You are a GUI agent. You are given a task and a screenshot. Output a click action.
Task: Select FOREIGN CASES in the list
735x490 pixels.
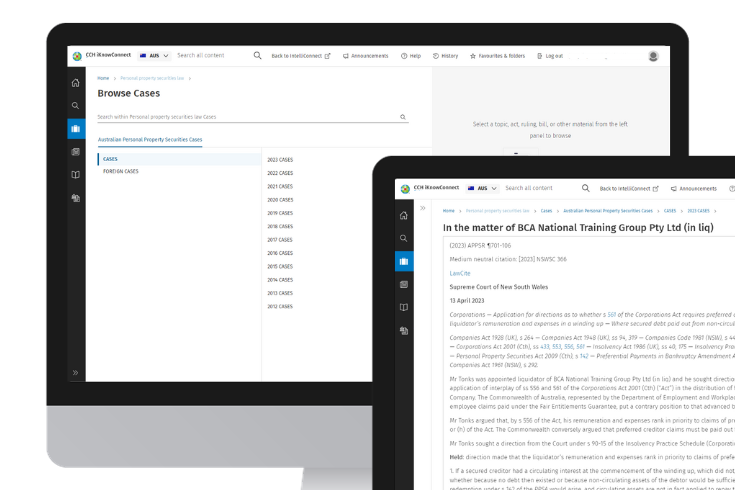(x=121, y=172)
